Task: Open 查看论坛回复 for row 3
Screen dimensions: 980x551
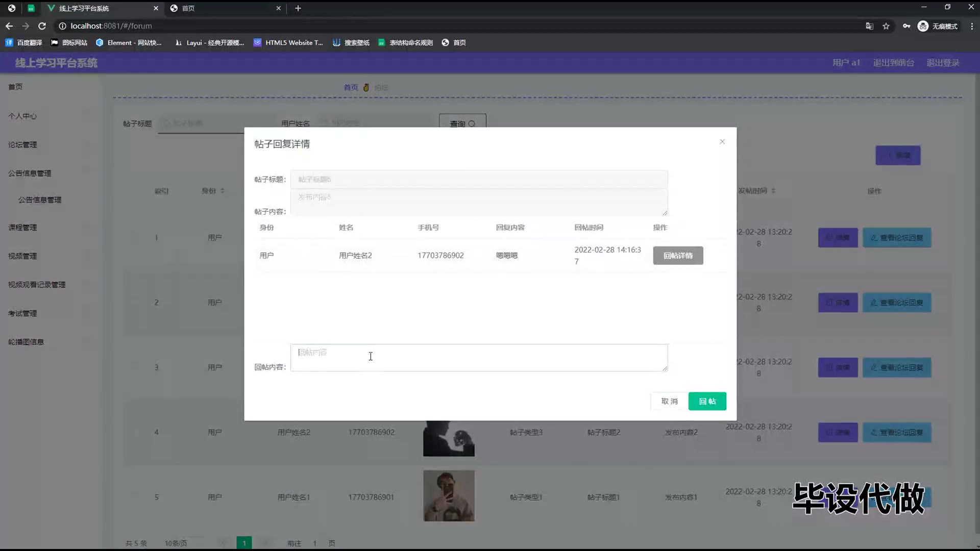Action: point(897,367)
